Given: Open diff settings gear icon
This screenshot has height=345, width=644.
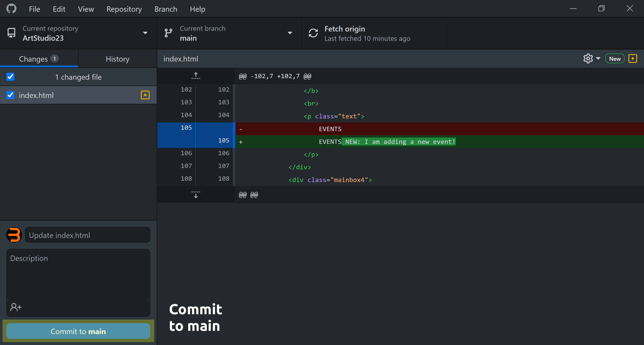Looking at the screenshot, I should (588, 59).
